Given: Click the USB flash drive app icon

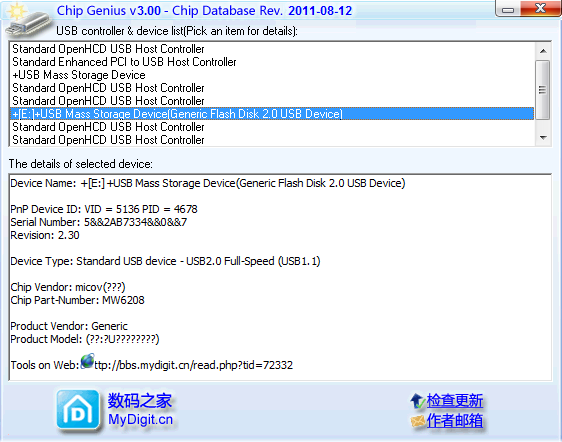Looking at the screenshot, I should [x=28, y=21].
